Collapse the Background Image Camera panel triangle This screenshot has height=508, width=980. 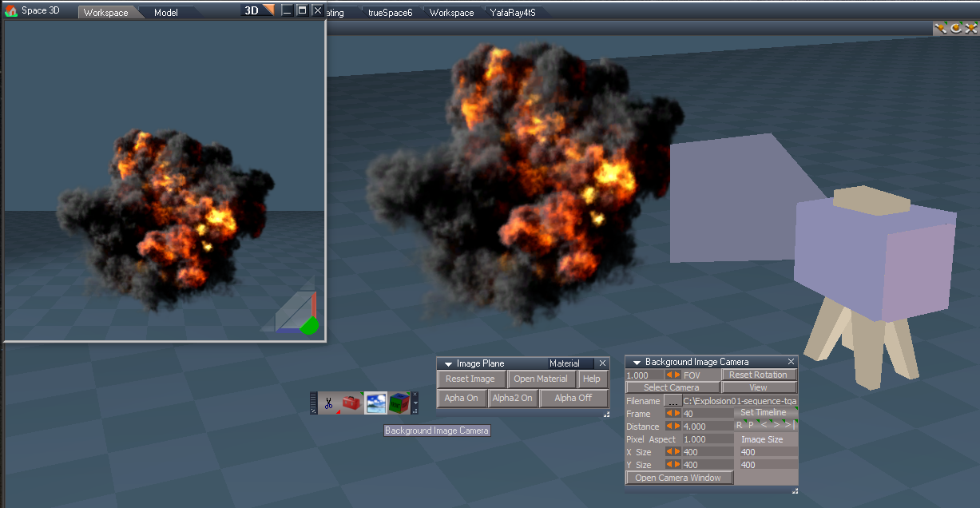coord(637,362)
